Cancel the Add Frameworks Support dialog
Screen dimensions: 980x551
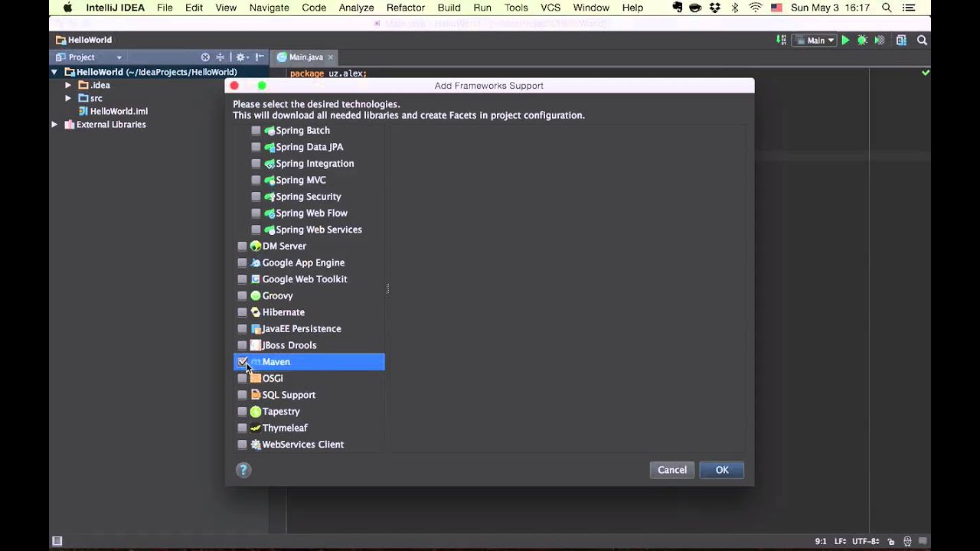(672, 470)
